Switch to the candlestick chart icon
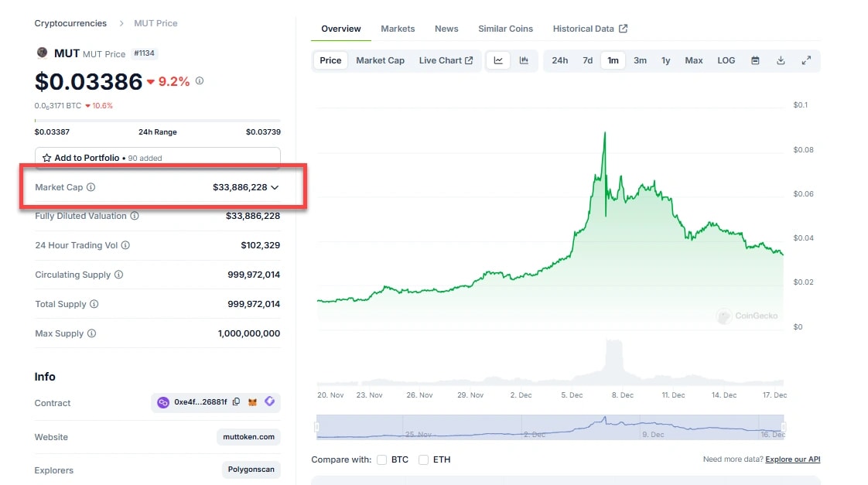Screen dimensions: 868x485 click(x=524, y=60)
